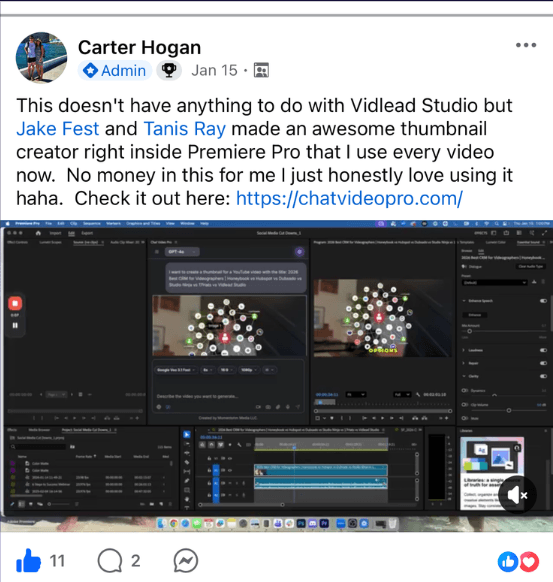Select the Pen tool

[x=187, y=481]
